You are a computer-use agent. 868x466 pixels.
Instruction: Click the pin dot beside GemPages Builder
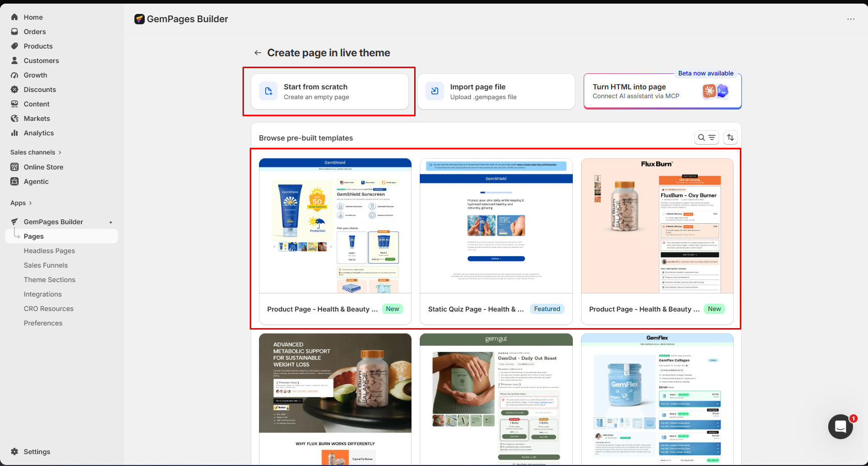point(111,222)
